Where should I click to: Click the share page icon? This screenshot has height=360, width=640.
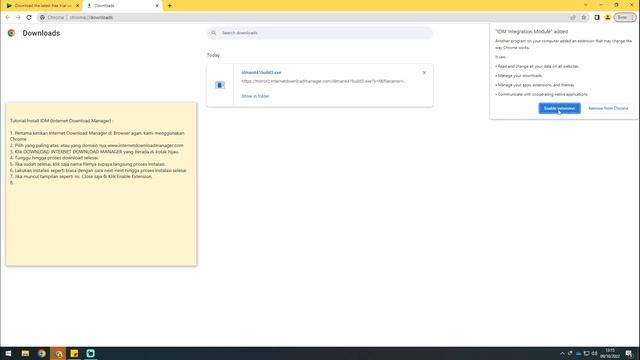[x=573, y=18]
